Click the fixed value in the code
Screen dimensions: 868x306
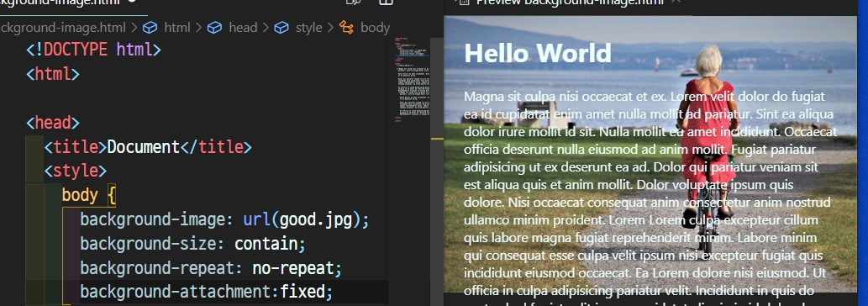(302, 293)
